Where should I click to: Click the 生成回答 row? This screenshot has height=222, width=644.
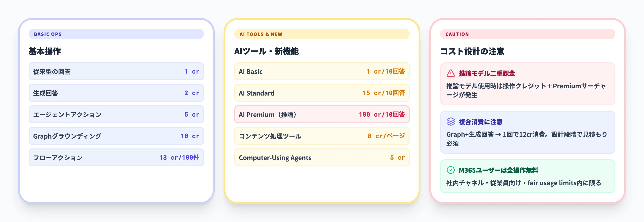(x=116, y=93)
